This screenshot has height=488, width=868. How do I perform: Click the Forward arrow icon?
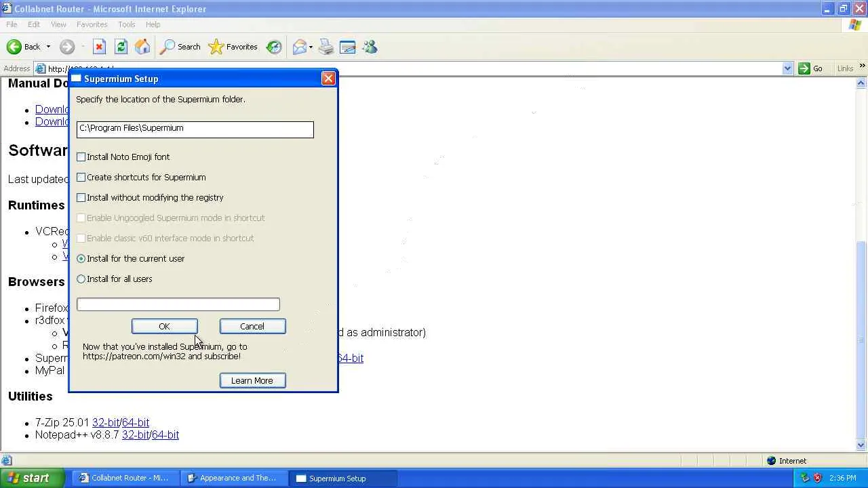coord(66,47)
